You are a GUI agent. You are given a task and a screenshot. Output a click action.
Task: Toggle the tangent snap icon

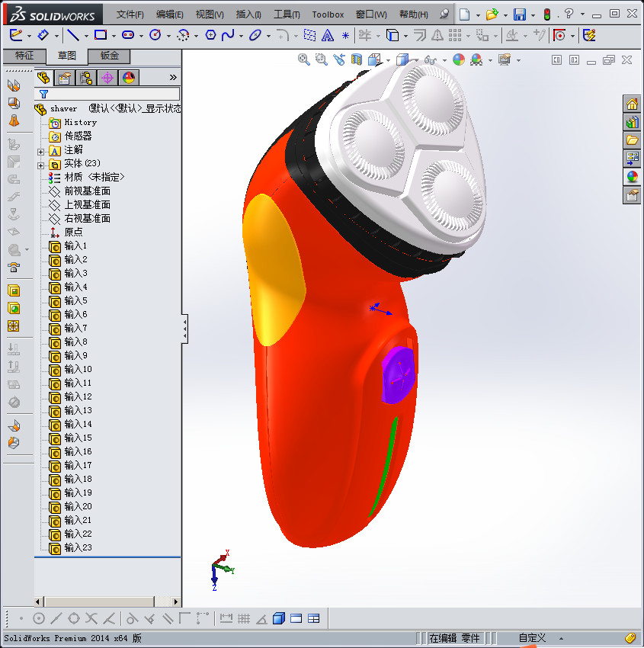click(132, 619)
